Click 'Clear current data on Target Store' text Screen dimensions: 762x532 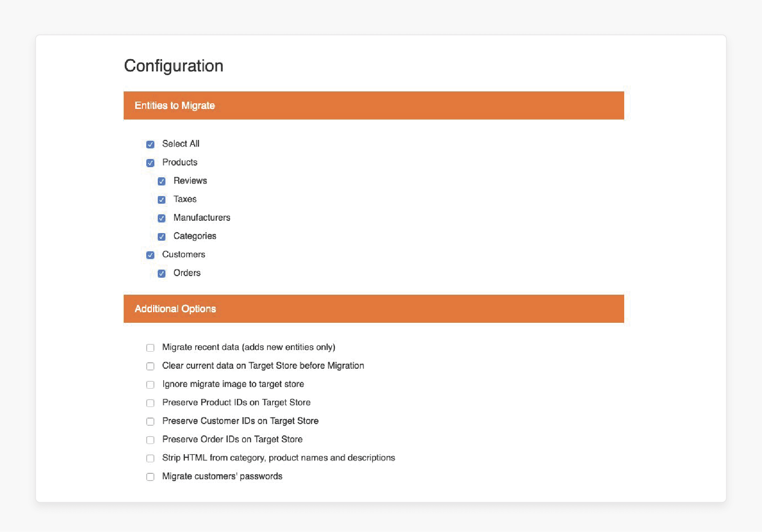tap(263, 366)
